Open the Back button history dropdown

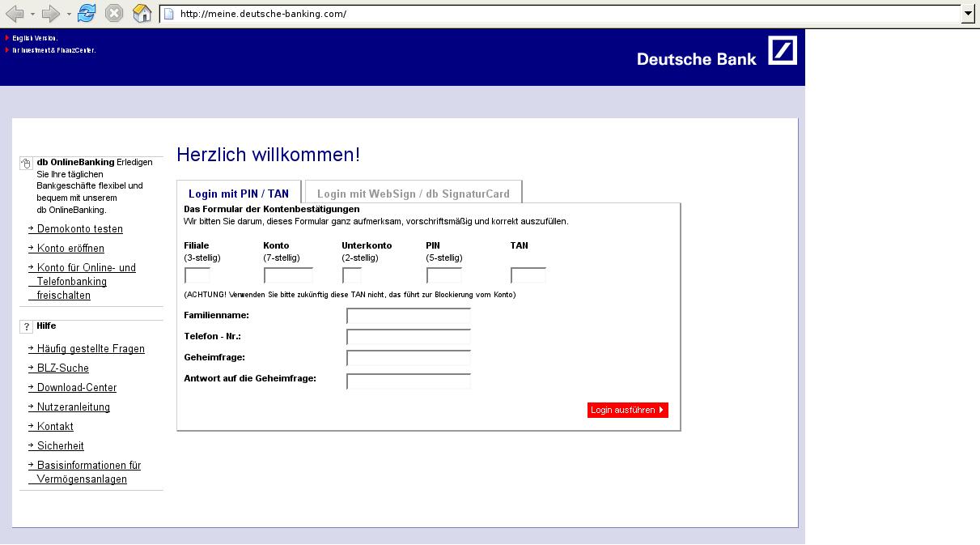pos(32,15)
